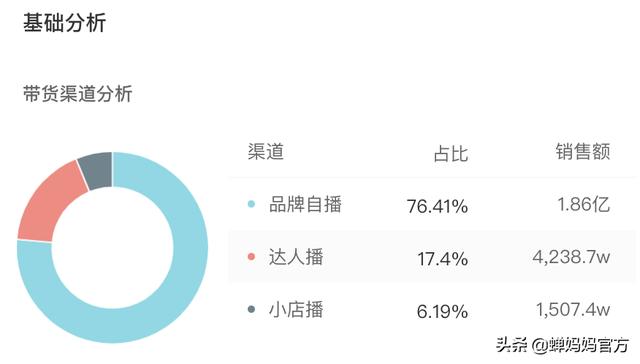
Task: Click the 1,507.4w sales amount
Action: [x=573, y=310]
